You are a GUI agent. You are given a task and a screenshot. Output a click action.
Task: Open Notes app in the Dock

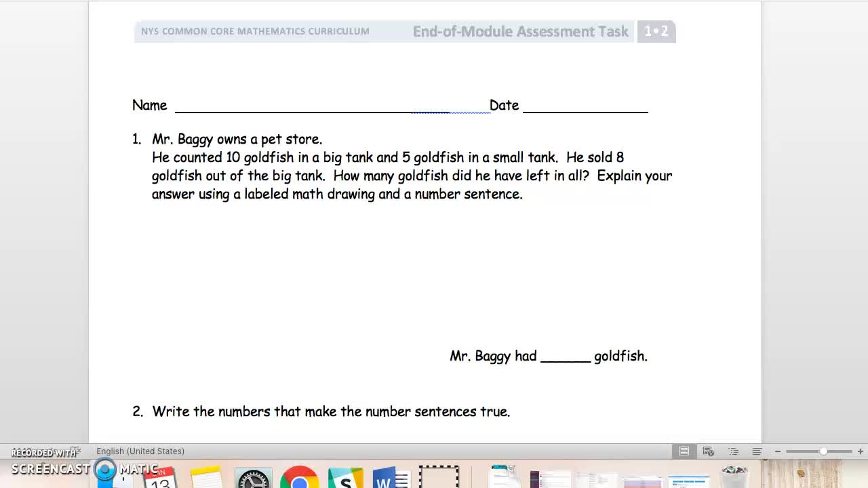point(206,477)
